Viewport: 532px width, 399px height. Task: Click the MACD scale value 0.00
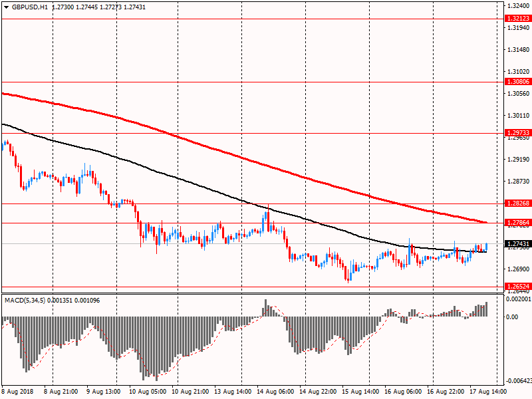[x=512, y=317]
